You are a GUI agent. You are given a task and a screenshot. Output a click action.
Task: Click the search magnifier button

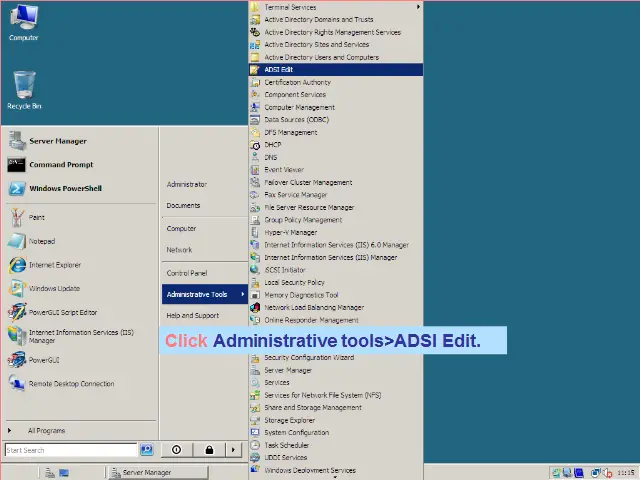coord(147,449)
